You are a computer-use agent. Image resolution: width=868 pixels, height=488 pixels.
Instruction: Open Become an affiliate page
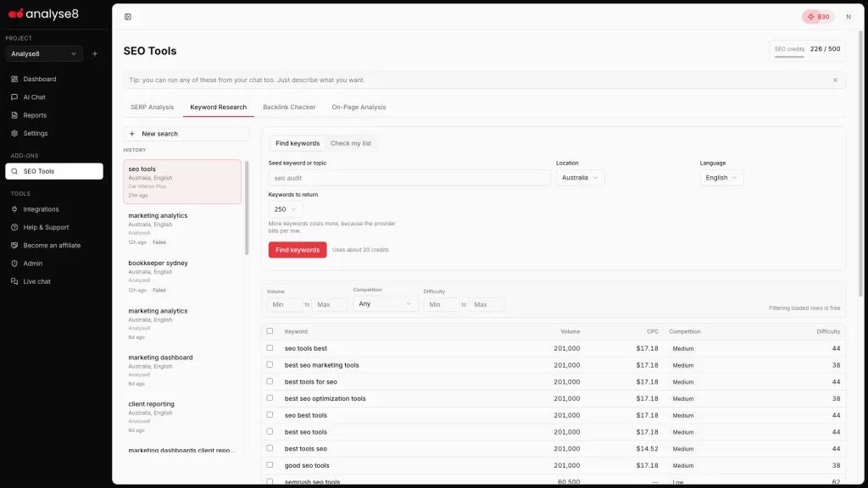[x=53, y=245]
